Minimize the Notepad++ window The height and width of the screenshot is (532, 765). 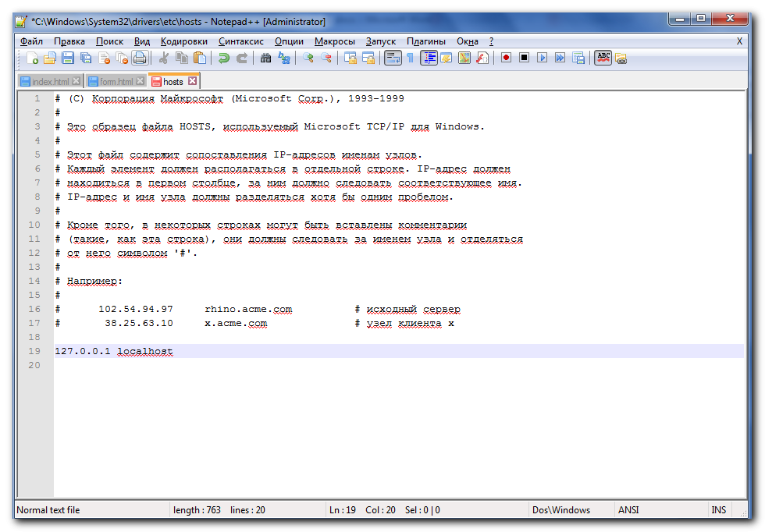[x=679, y=19]
